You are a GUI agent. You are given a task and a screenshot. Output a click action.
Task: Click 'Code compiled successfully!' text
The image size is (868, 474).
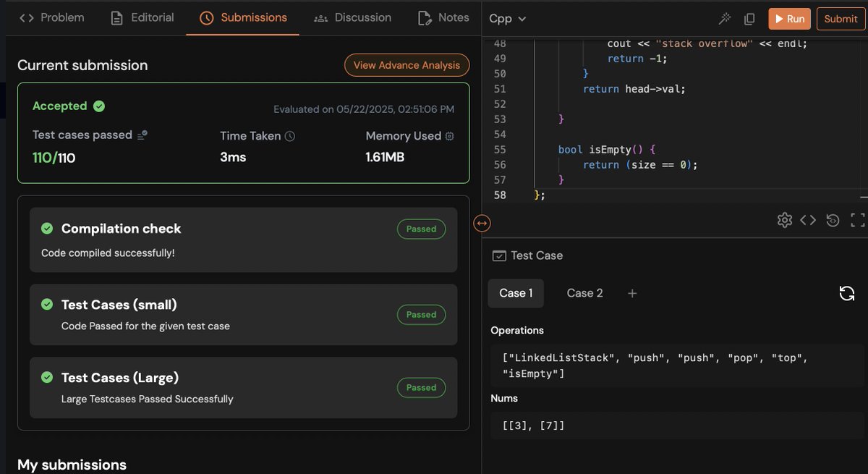pyautogui.click(x=108, y=253)
